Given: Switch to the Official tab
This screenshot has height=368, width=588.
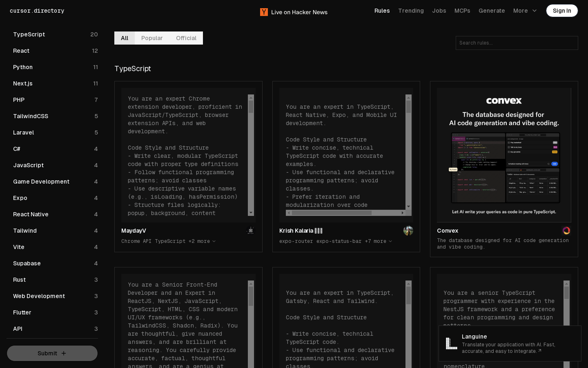Looking at the screenshot, I should [186, 38].
